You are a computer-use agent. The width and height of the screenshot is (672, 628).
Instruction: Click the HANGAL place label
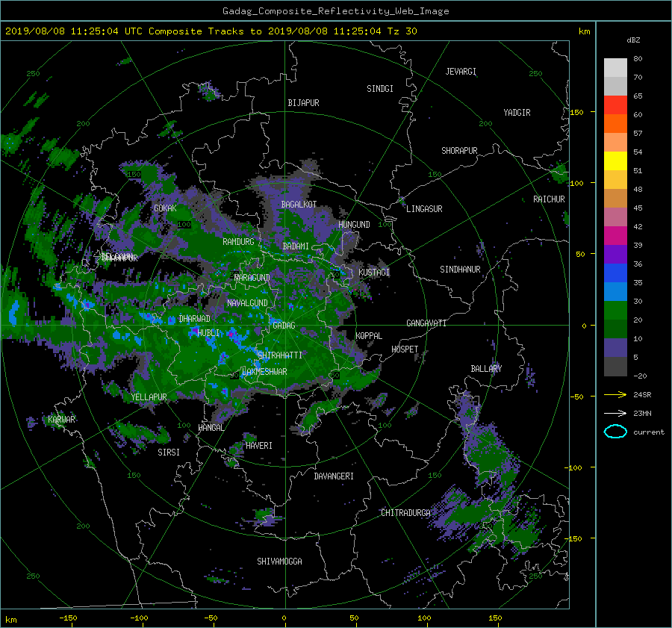tap(211, 428)
